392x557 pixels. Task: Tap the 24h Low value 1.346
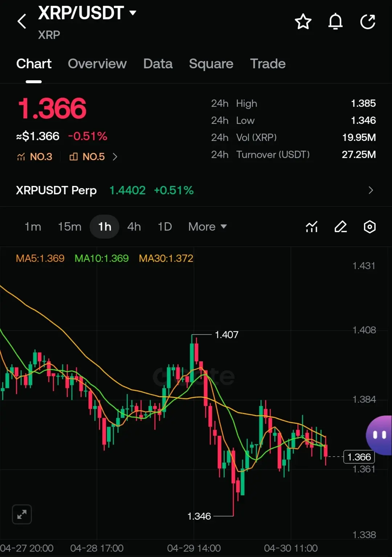tap(363, 121)
